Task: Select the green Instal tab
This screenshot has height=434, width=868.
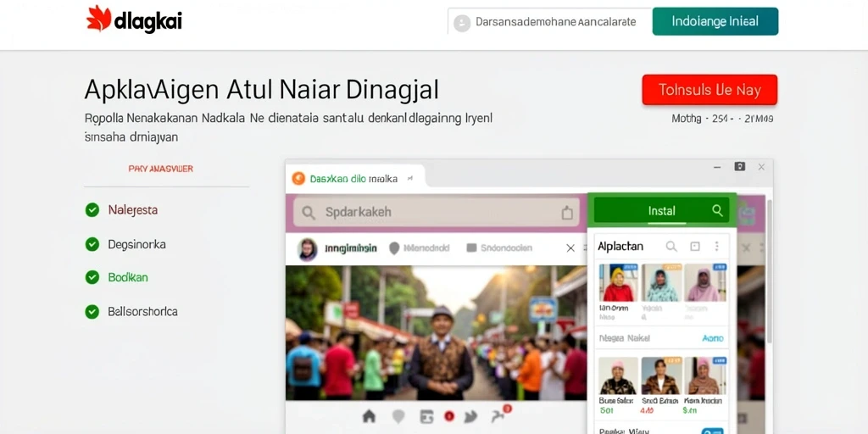Action: coord(662,211)
